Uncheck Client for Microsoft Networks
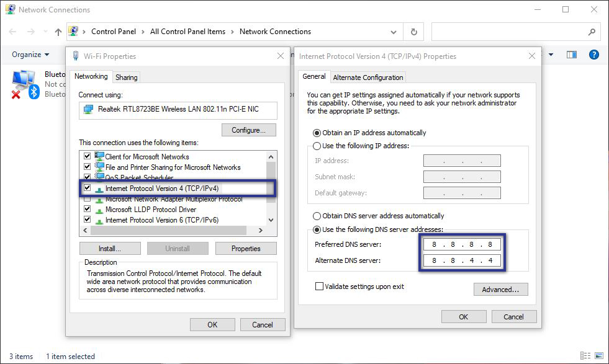Screen dimensions: 609x364 click(x=88, y=156)
